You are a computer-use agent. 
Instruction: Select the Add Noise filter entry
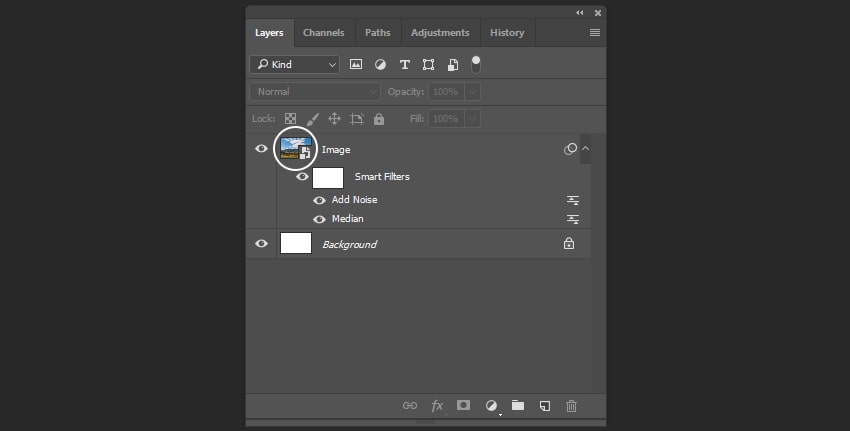pos(355,200)
